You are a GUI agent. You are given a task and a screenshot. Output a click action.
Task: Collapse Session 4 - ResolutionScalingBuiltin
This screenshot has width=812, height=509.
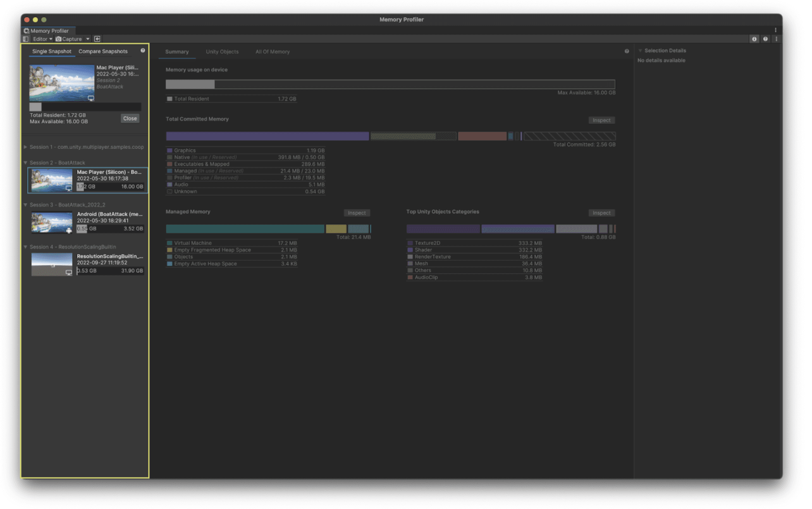click(x=25, y=247)
